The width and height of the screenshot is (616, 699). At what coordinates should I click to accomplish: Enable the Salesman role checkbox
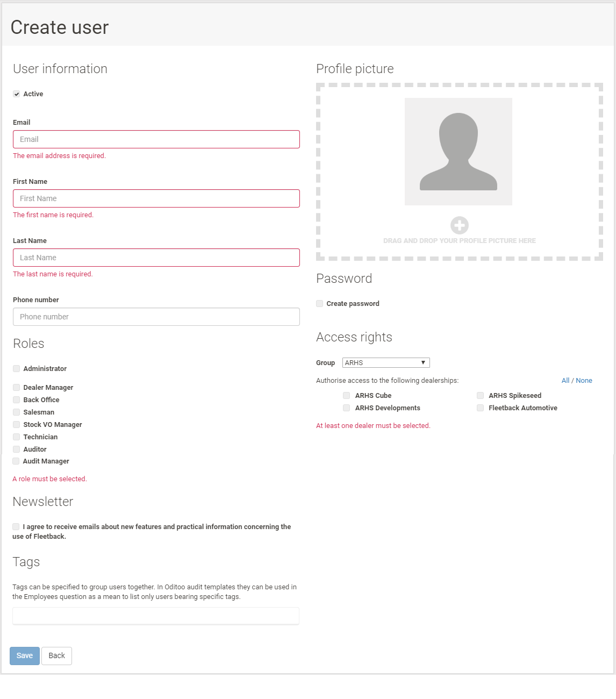click(16, 412)
